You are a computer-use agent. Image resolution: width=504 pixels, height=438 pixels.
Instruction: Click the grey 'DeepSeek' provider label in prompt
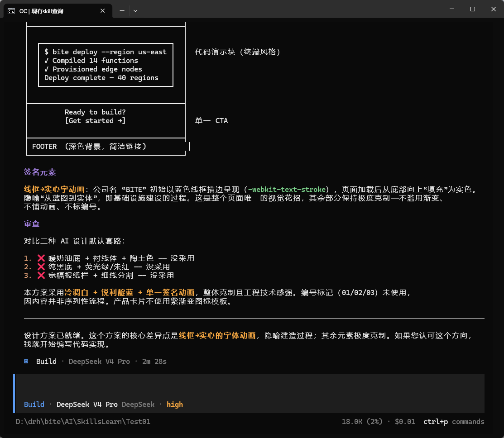(138, 404)
